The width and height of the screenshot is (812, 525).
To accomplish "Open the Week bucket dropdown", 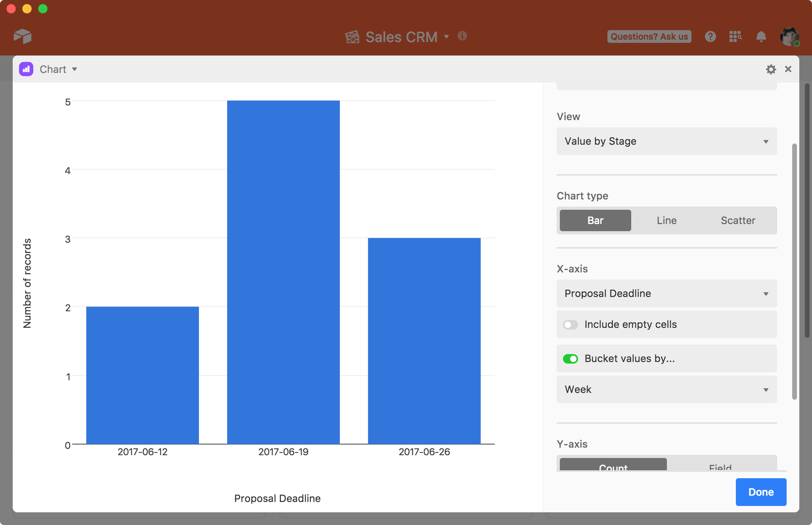I will click(666, 389).
